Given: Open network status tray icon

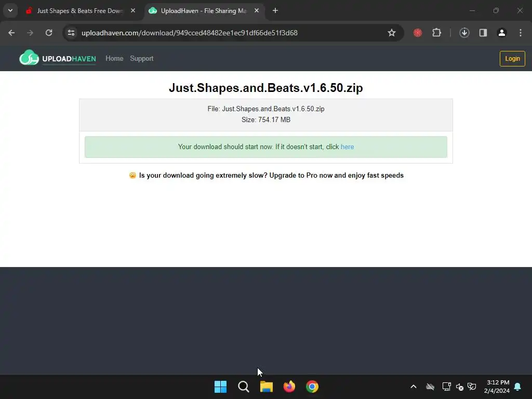Looking at the screenshot, I should 446,387.
